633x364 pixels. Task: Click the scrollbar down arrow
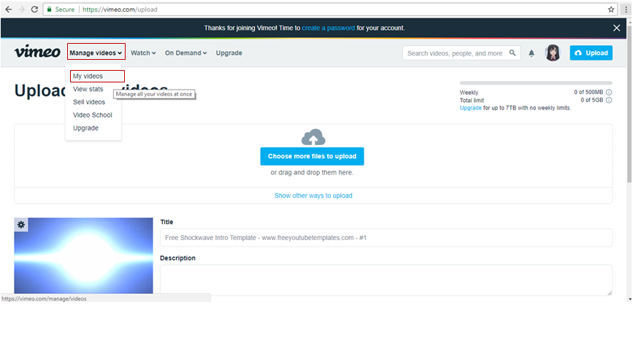coord(629,299)
